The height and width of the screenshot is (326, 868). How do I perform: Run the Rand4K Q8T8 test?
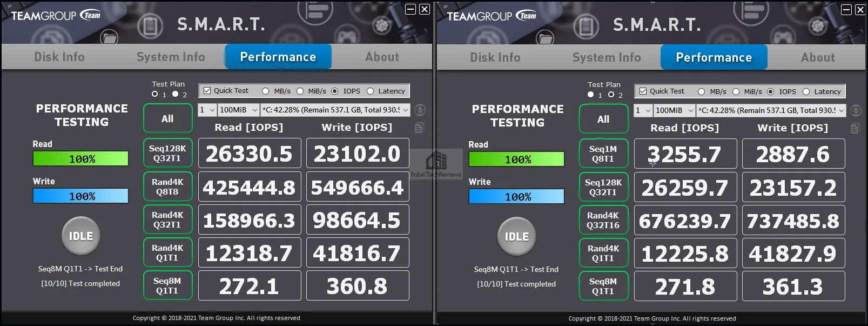click(x=167, y=187)
